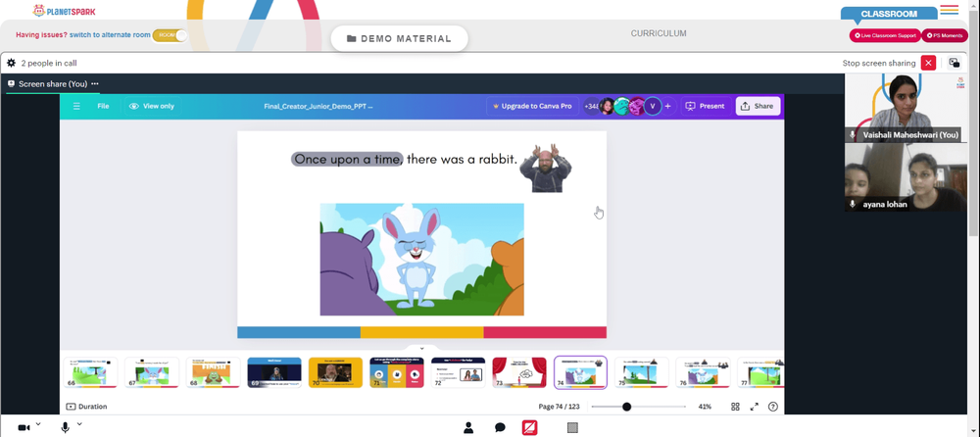The image size is (980, 437).
Task: Click the teal face collaborator avatar
Action: [621, 106]
